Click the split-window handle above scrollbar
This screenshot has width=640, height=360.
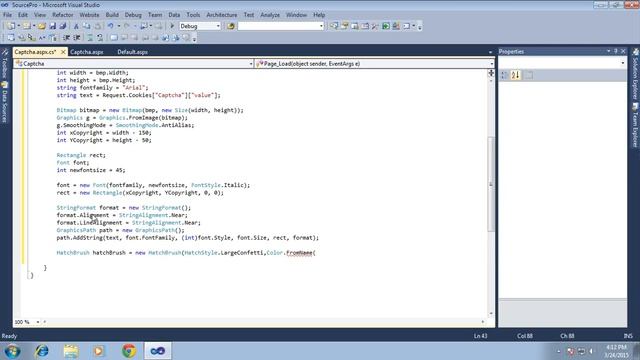click(491, 73)
